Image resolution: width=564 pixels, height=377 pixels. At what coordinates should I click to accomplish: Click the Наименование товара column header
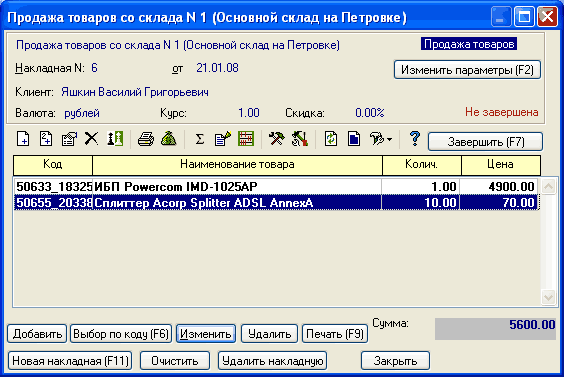point(237,165)
